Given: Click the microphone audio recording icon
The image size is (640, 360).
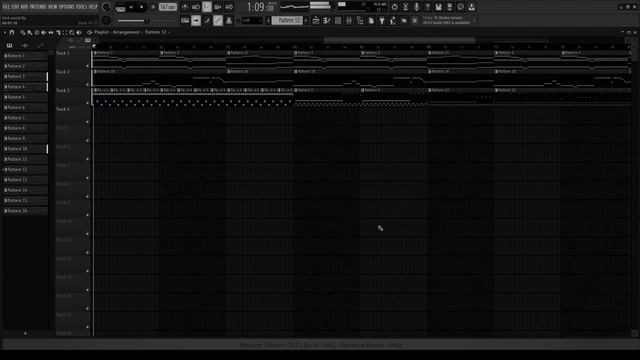Looking at the screenshot, I should (416, 7).
